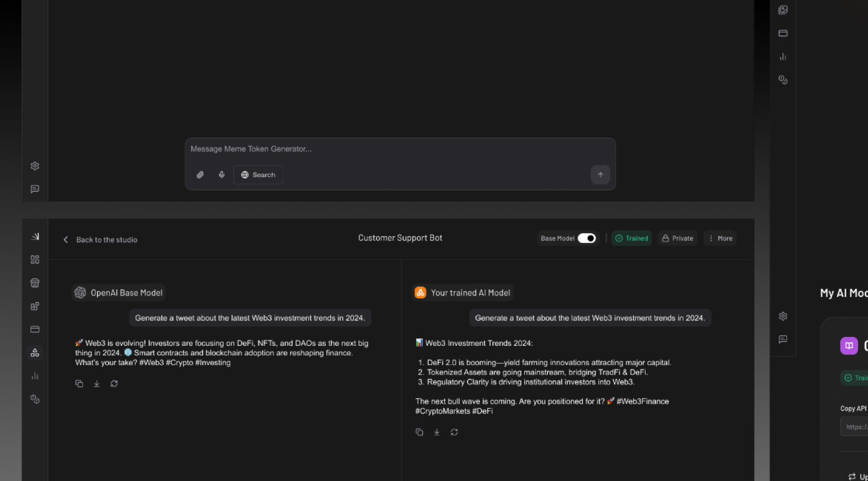This screenshot has height=481, width=868.
Task: Download the OpenAI Base Model response
Action: tap(97, 384)
